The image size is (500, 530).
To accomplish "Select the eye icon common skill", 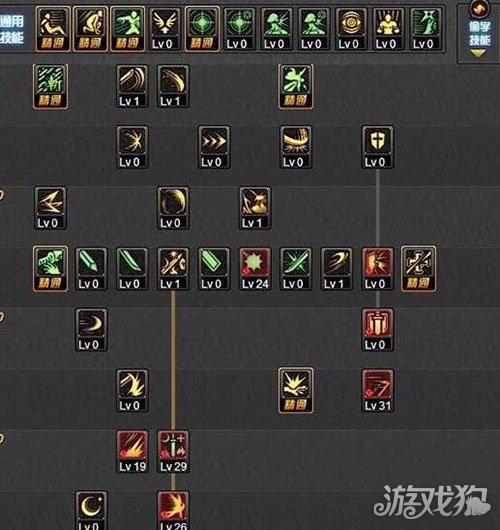I will tap(351, 29).
